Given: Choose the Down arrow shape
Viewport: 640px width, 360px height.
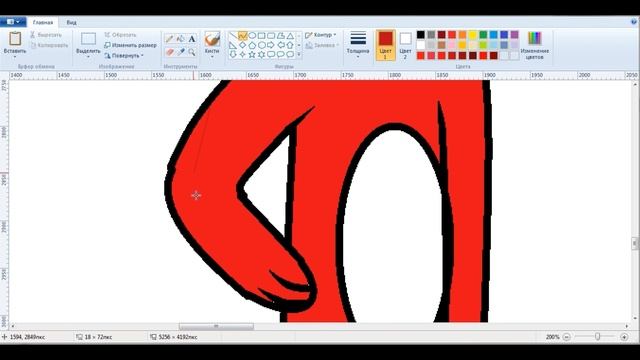Looking at the screenshot, I should 233,54.
